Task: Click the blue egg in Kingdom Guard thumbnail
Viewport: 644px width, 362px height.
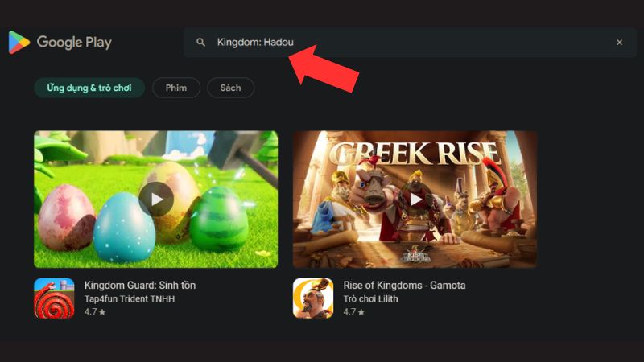Action: [x=125, y=228]
